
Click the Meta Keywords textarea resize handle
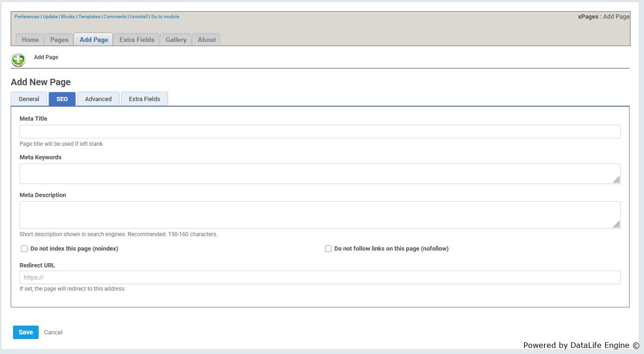tap(616, 180)
